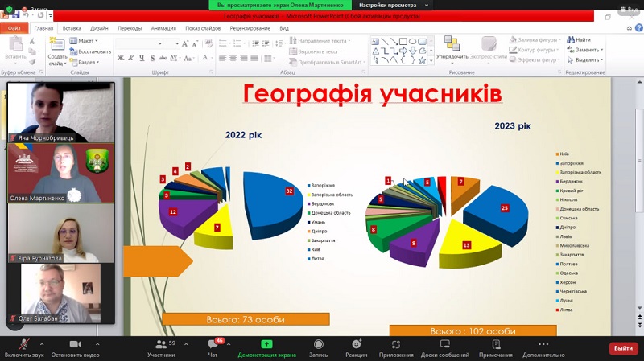The width and height of the screenshot is (644, 361).
Task: Open Дополнительно more options
Action: coord(543,348)
